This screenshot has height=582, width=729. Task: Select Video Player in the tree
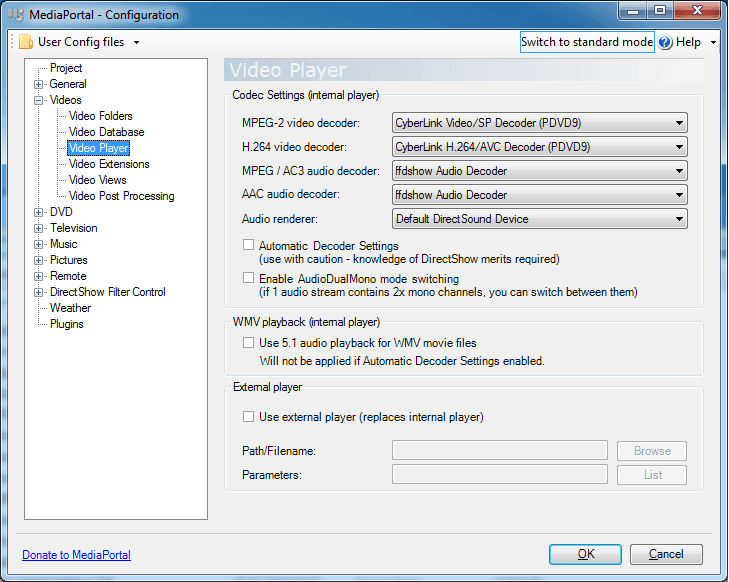pyautogui.click(x=98, y=148)
